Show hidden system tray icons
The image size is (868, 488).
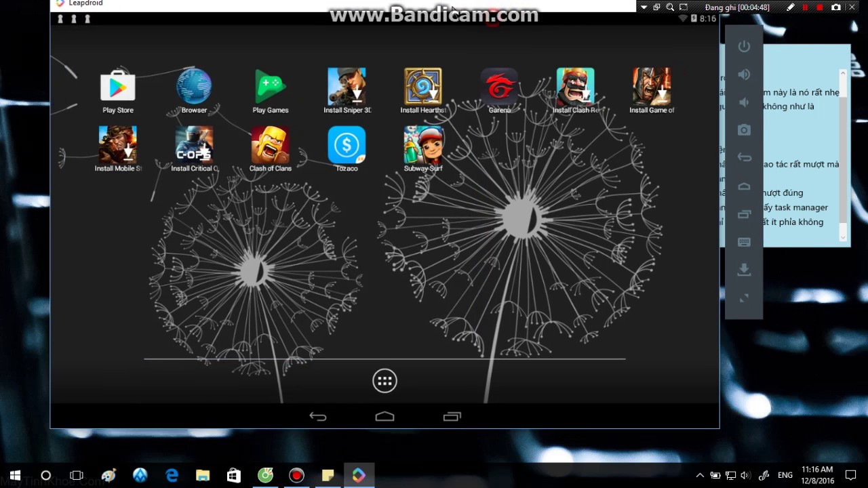coord(700,475)
